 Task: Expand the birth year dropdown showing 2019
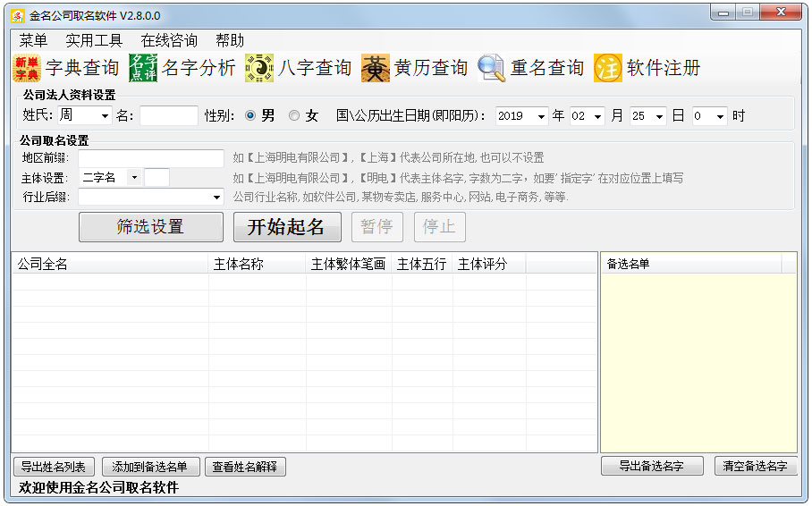click(541, 116)
